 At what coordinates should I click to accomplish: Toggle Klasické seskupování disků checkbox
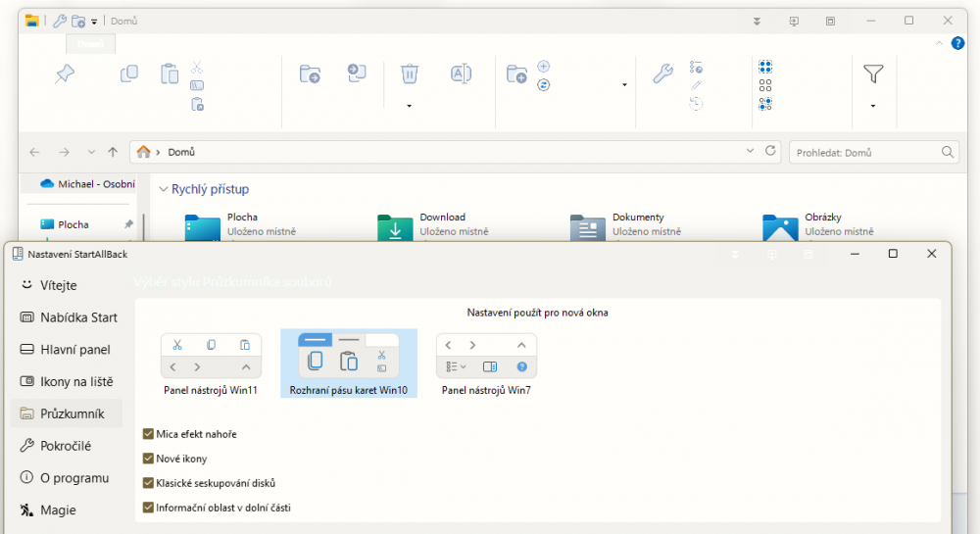(148, 483)
